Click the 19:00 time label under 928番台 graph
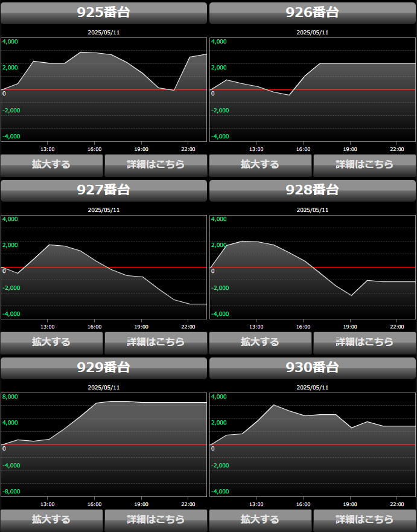This screenshot has height=532, width=417. [x=350, y=327]
